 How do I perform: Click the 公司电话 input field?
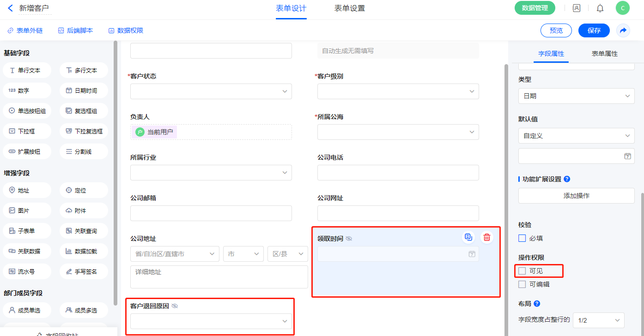point(398,173)
